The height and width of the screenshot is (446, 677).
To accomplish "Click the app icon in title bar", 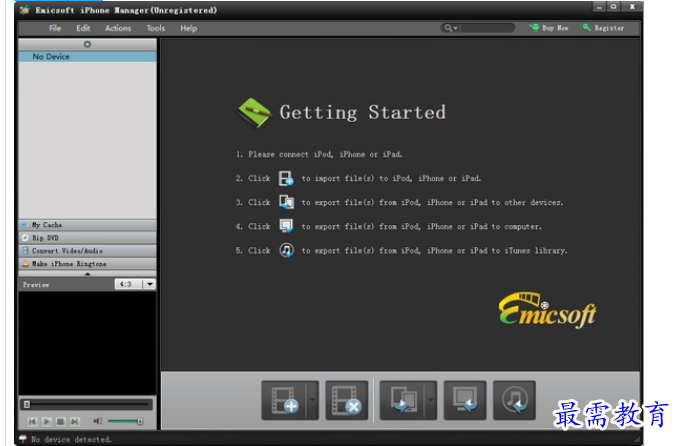I will tap(25, 9).
